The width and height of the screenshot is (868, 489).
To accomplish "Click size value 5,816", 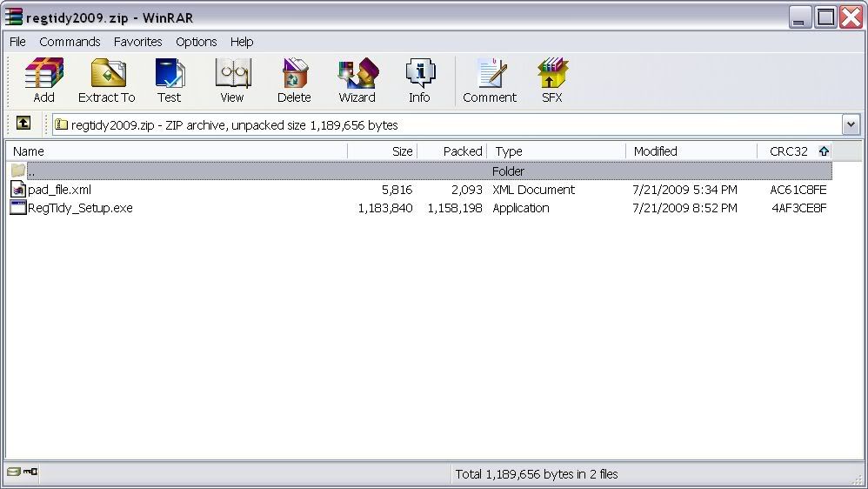I will click(397, 190).
